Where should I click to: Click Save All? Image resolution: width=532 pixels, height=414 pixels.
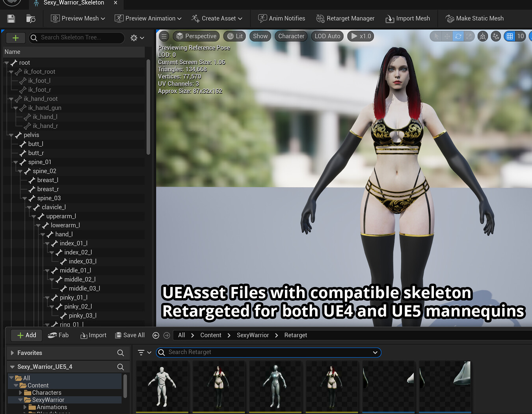[130, 335]
